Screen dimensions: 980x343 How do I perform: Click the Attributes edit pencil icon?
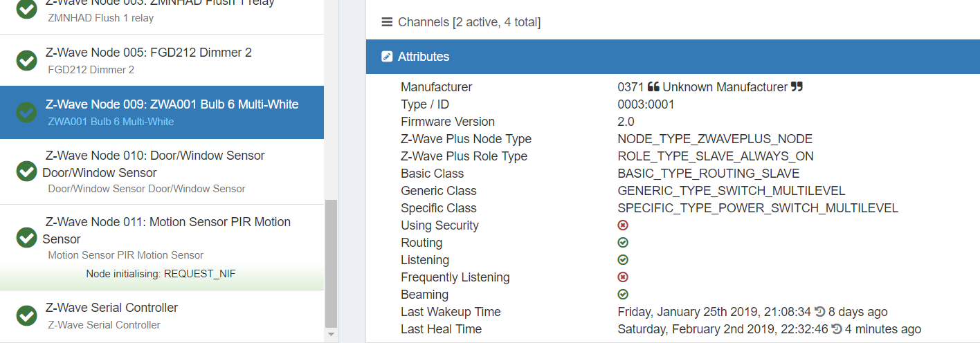pyautogui.click(x=387, y=57)
